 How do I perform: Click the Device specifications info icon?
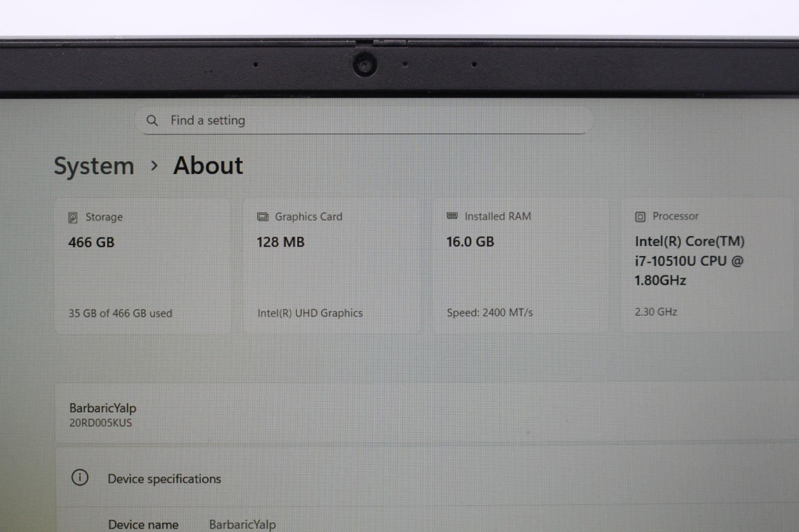[80, 478]
